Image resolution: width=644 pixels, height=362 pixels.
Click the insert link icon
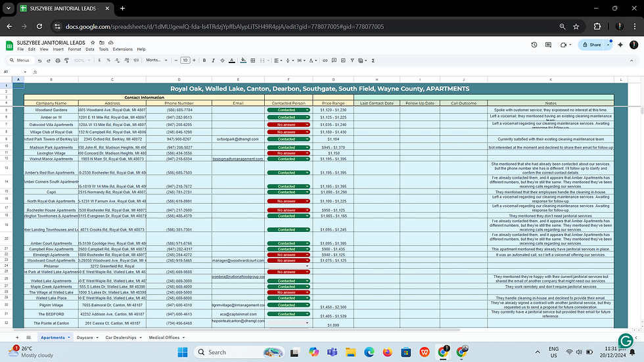click(x=325, y=60)
